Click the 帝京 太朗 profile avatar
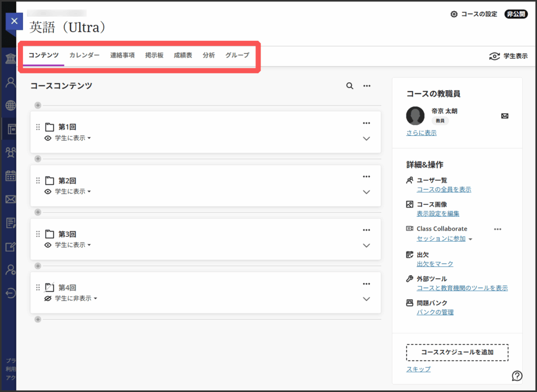Screen dimensions: 537x392 (415, 116)
